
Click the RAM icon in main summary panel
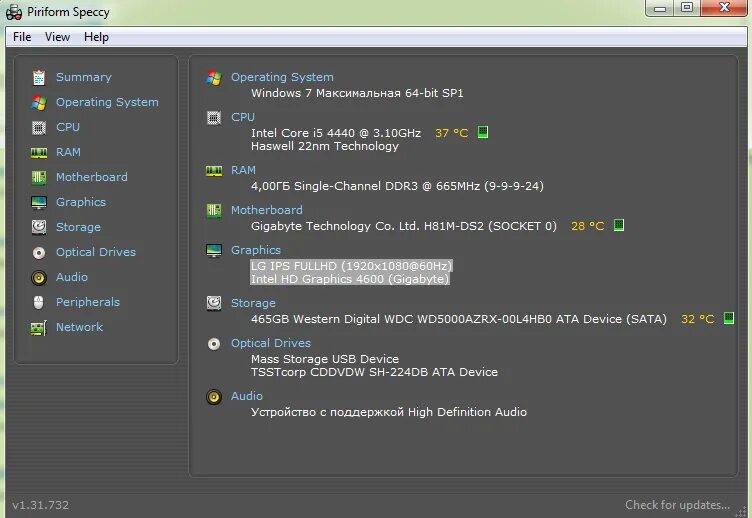click(214, 171)
